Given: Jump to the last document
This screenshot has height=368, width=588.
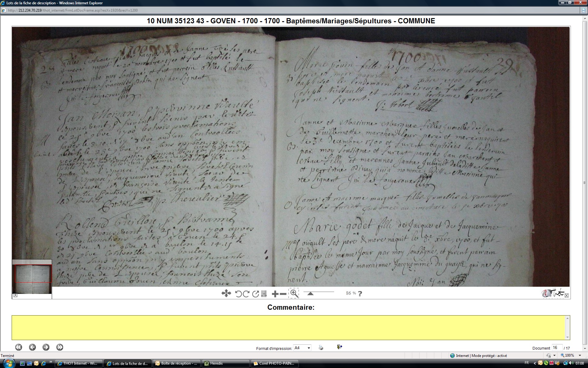Looking at the screenshot, I should point(60,347).
